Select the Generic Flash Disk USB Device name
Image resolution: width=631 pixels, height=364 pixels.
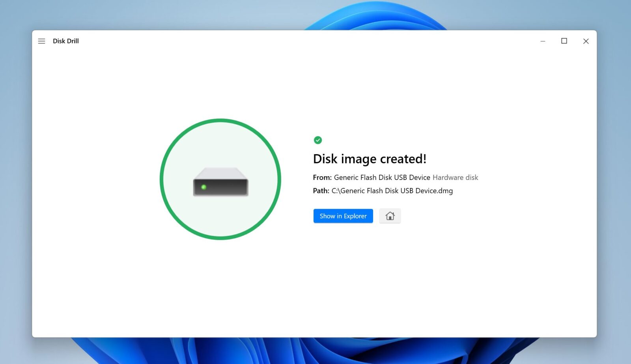(x=382, y=177)
